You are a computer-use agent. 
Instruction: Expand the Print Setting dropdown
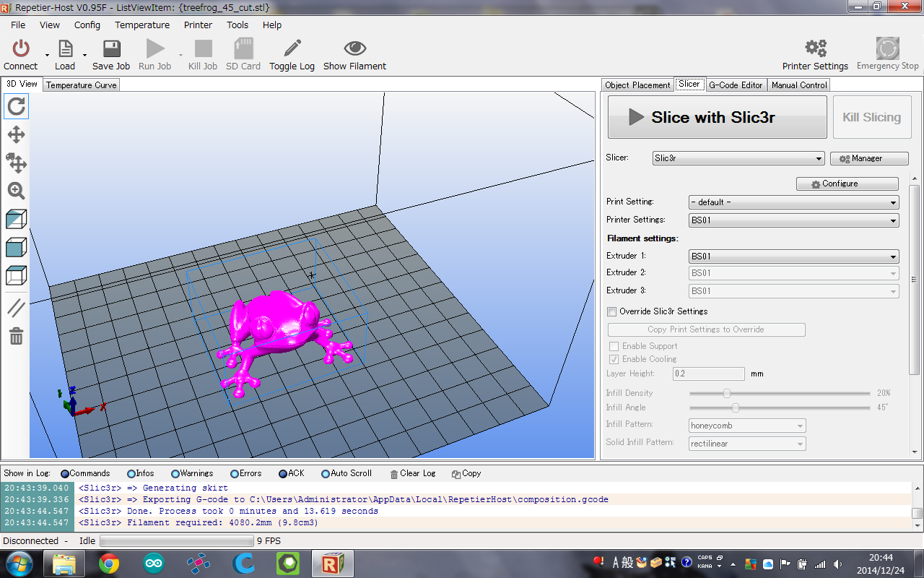793,202
